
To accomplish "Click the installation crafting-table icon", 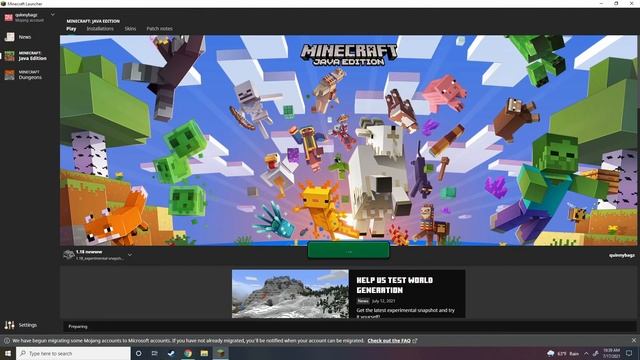I will point(69,255).
